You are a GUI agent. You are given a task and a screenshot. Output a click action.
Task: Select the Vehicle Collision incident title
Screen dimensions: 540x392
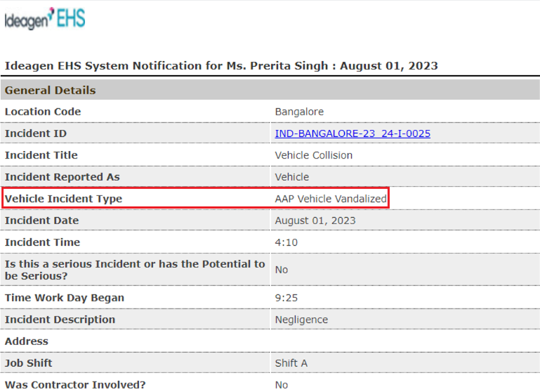pyautogui.click(x=313, y=155)
